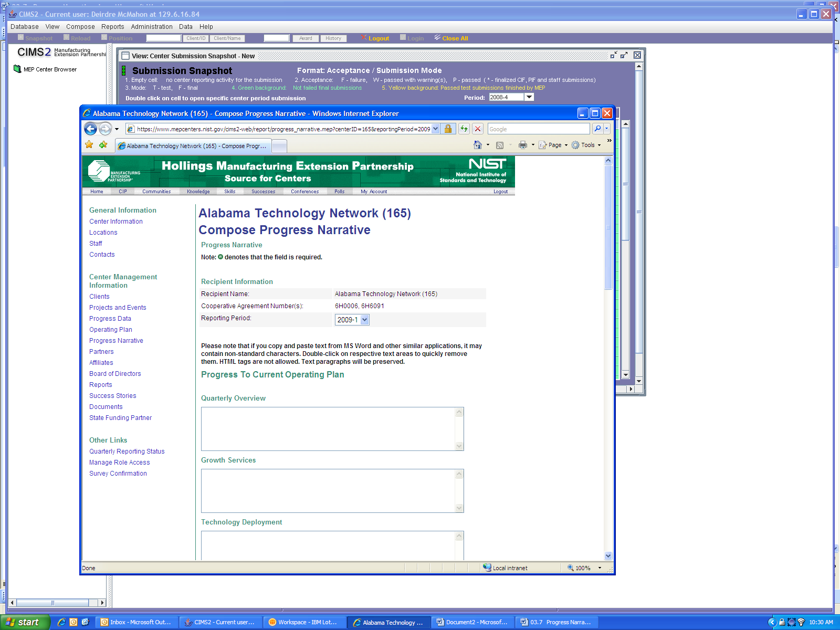840x630 pixels.
Task: Click the Local intranet zone icon
Action: point(487,568)
